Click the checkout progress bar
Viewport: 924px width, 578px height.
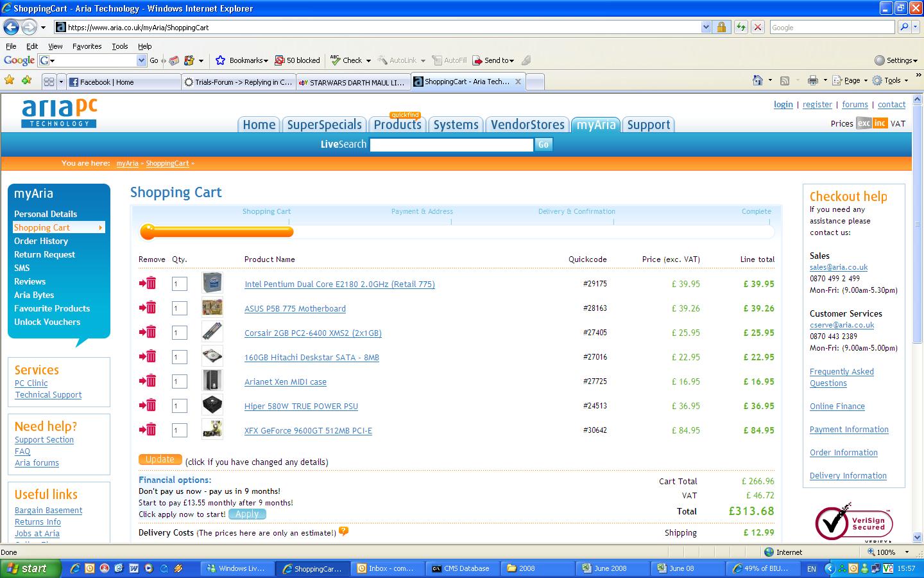click(x=457, y=232)
